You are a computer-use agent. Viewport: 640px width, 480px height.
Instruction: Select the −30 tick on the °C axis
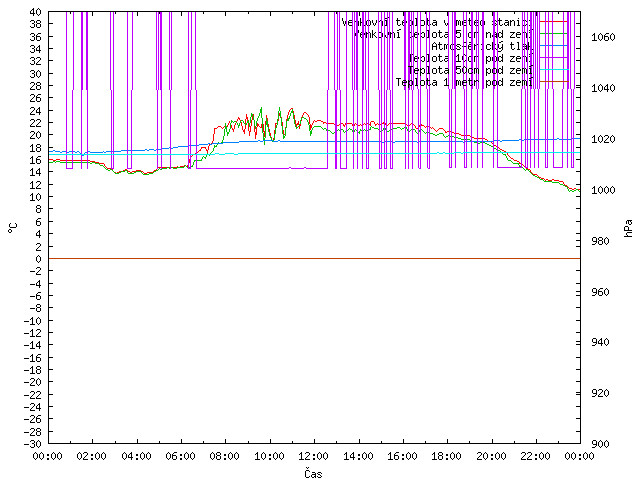click(32, 444)
